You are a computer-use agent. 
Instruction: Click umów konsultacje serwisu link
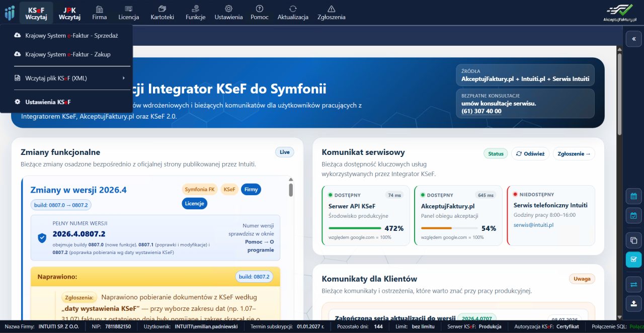coord(499,103)
